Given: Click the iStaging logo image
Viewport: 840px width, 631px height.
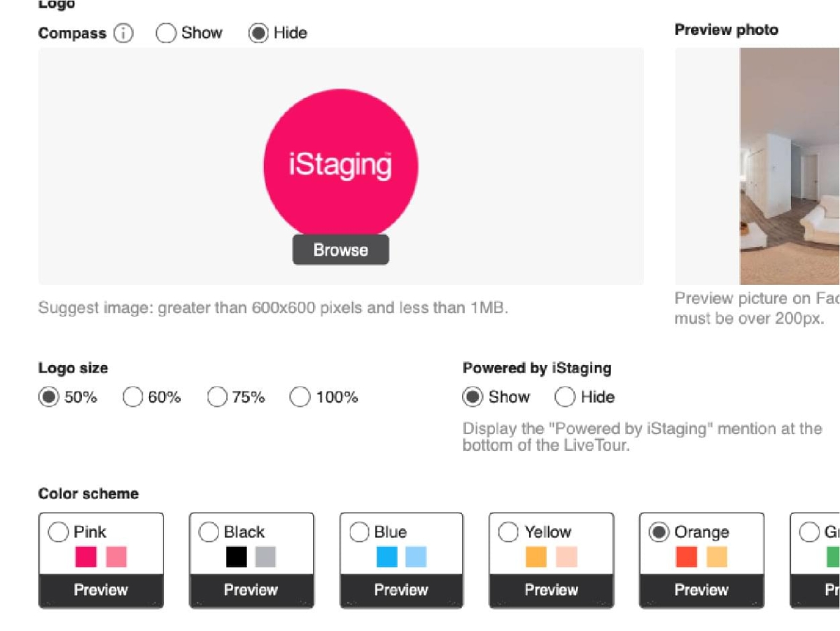Looking at the screenshot, I should [x=341, y=165].
